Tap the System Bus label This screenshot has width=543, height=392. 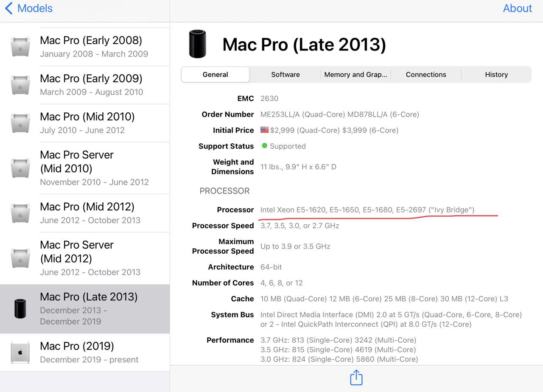click(x=232, y=315)
